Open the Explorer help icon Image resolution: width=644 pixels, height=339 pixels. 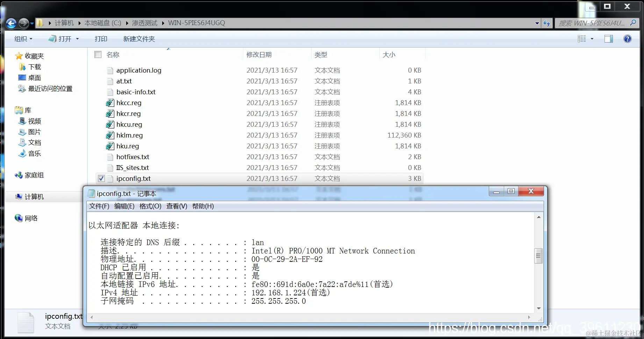[x=628, y=39]
